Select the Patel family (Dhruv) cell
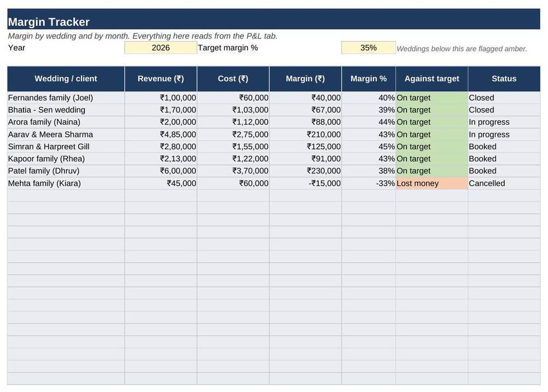548x392 pixels. point(66,171)
